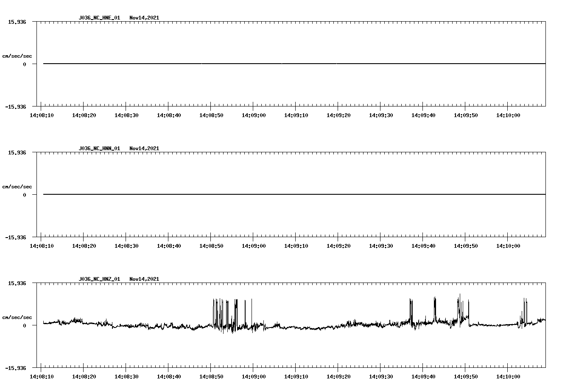Pick the 14:09:40 time label under HNE plot
The height and width of the screenshot is (392, 576).
423,115
